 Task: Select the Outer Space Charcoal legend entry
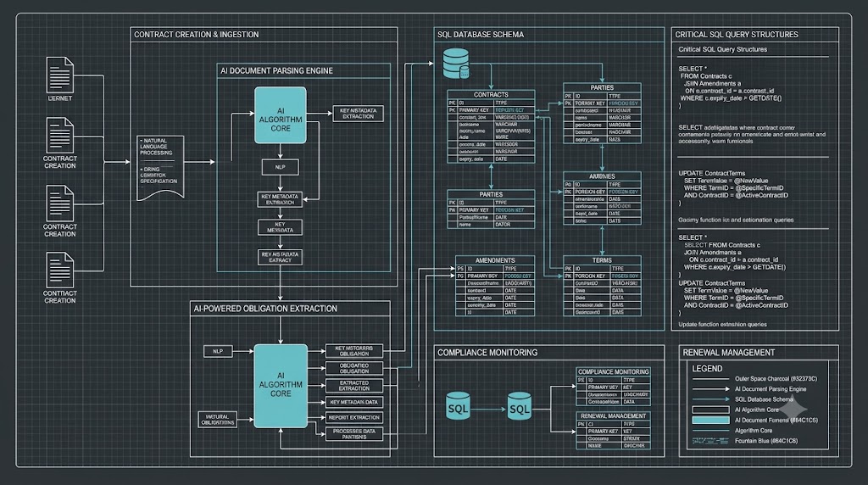[x=776, y=379]
